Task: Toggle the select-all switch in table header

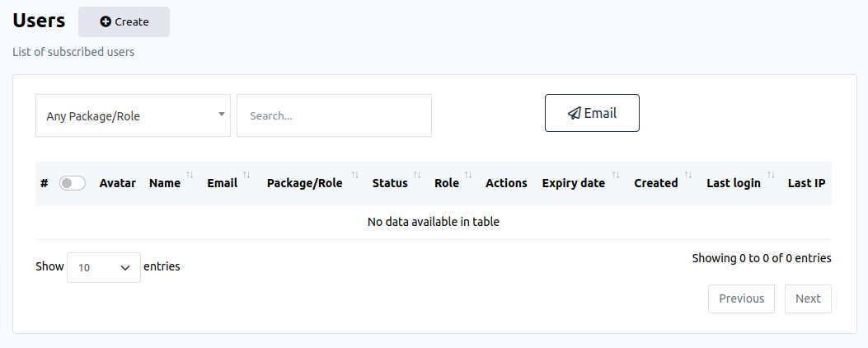Action: point(73,183)
